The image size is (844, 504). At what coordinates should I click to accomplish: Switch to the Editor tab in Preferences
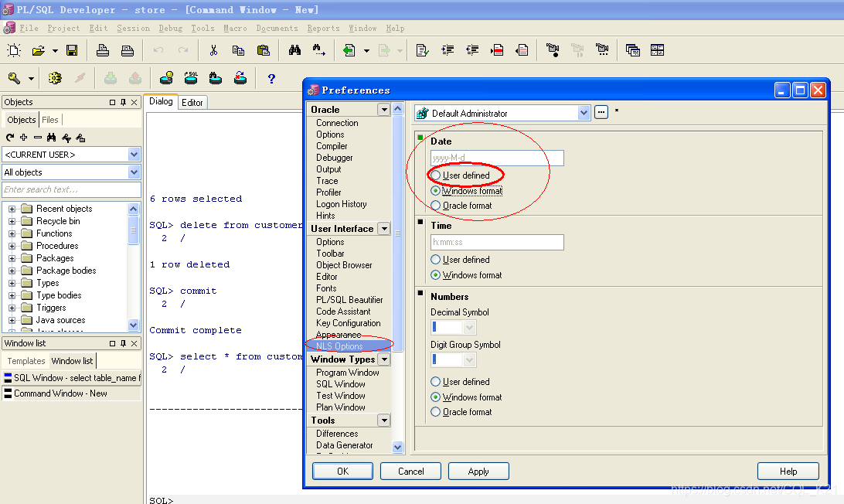pos(192,101)
